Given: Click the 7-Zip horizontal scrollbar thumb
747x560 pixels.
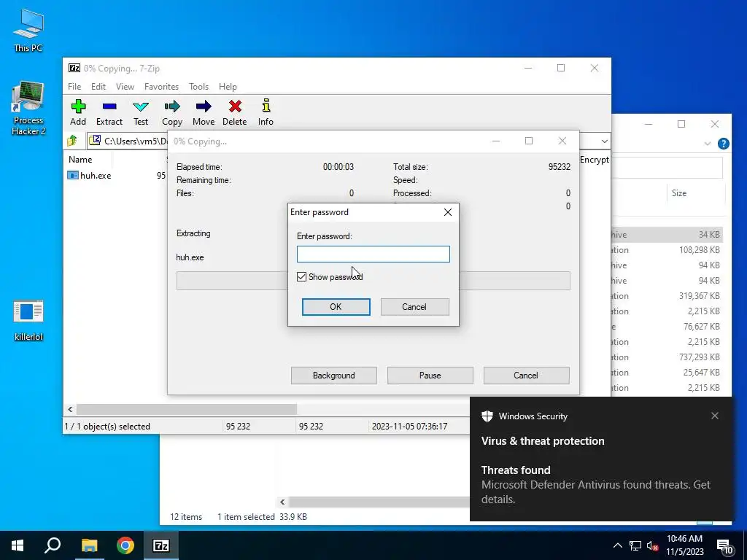Looking at the screenshot, I should (187, 409).
